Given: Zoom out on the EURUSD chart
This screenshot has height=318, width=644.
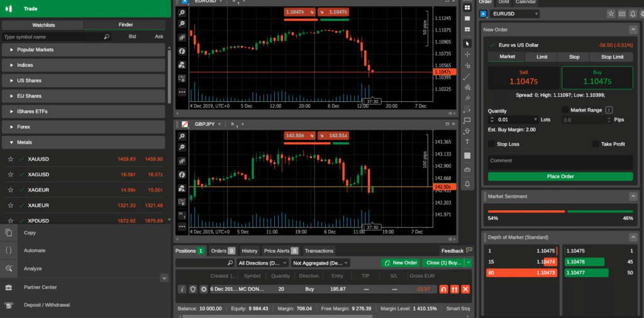Looking at the screenshot, I should click(182, 25).
